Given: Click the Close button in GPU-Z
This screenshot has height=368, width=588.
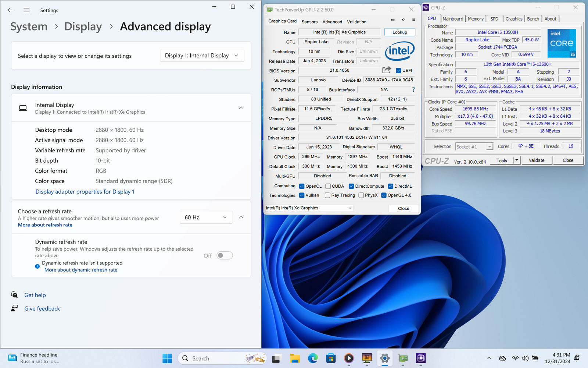Looking at the screenshot, I should [x=404, y=208].
